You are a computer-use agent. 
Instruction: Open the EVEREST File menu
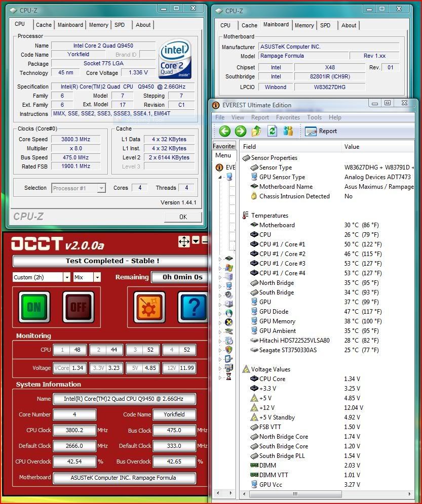[220, 117]
